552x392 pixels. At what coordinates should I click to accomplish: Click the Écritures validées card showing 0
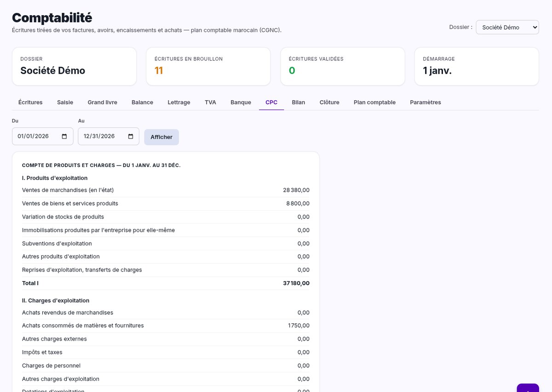(343, 66)
